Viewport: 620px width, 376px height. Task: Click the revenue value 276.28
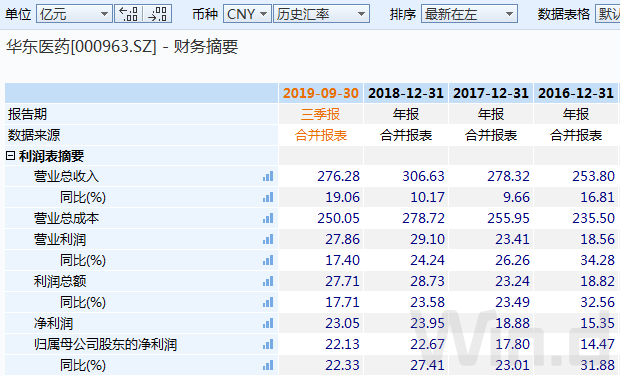click(338, 176)
